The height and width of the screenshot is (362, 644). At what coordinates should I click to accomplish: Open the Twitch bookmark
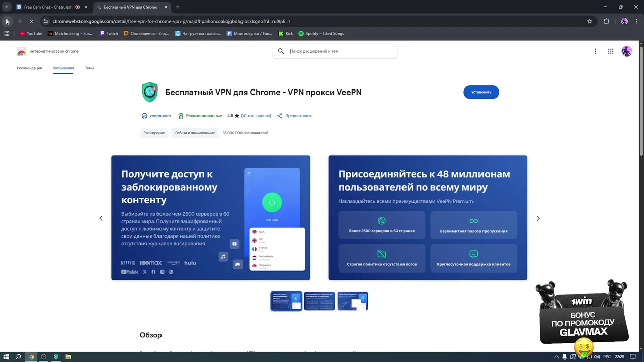109,34
